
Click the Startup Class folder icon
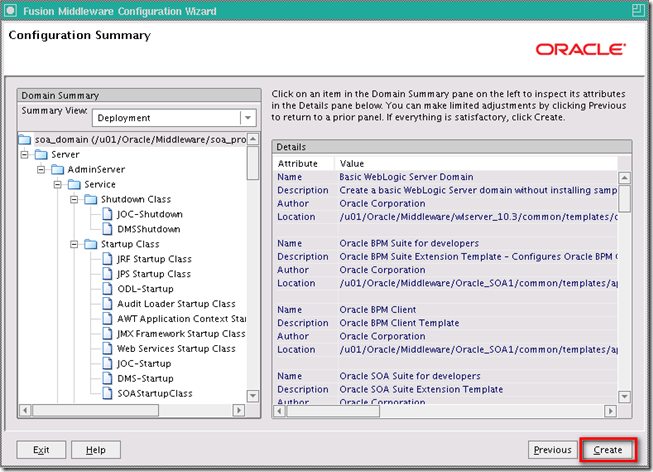pos(91,244)
